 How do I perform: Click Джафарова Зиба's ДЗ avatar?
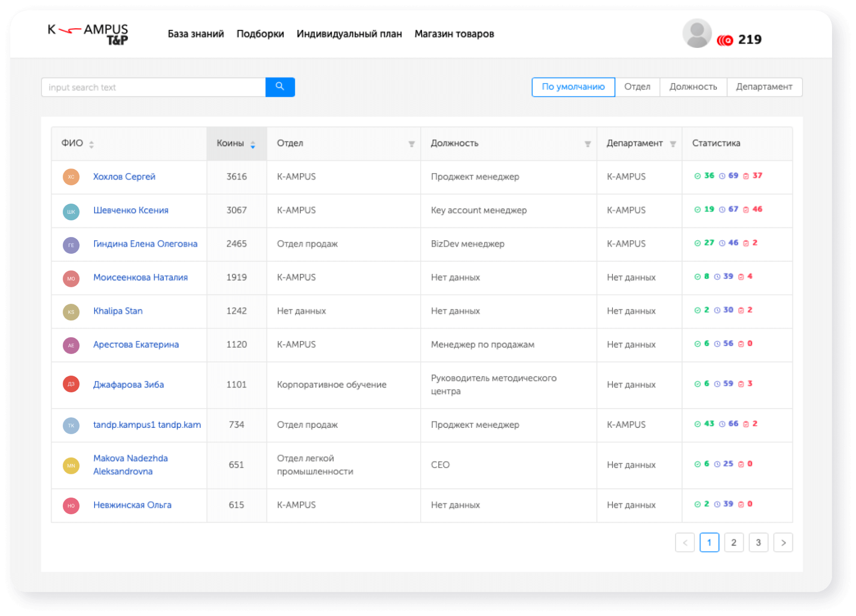tap(71, 384)
